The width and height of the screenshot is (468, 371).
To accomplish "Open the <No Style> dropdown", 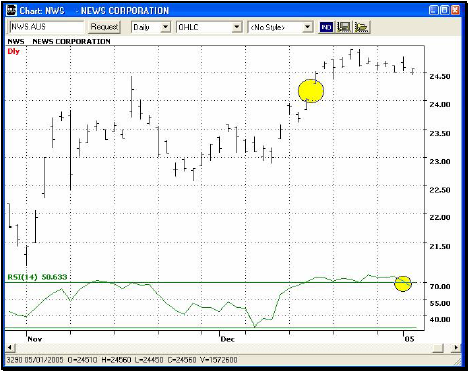I will (280, 27).
